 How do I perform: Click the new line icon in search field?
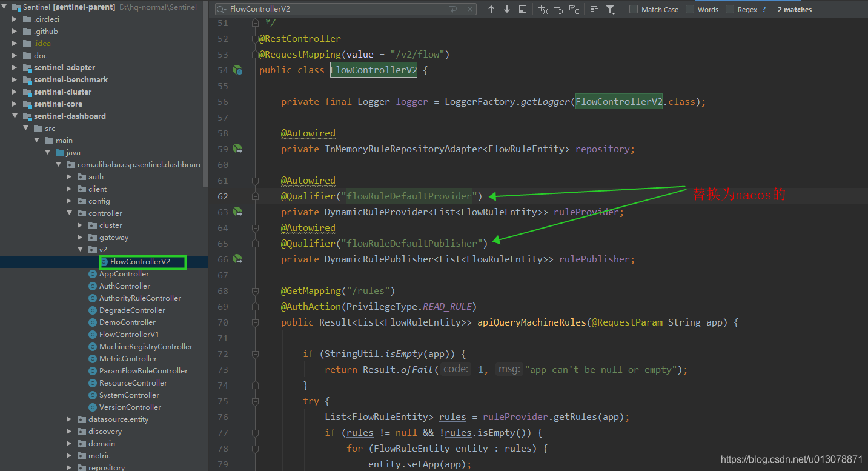[453, 9]
